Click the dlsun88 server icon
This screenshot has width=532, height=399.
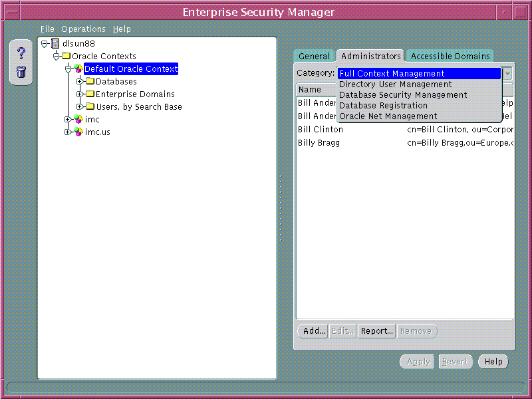55,43
